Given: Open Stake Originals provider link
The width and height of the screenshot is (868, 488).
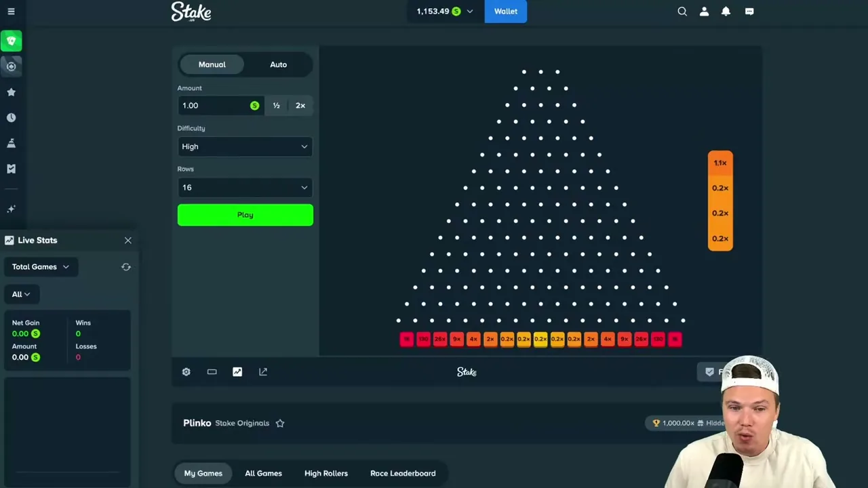Looking at the screenshot, I should [242, 423].
